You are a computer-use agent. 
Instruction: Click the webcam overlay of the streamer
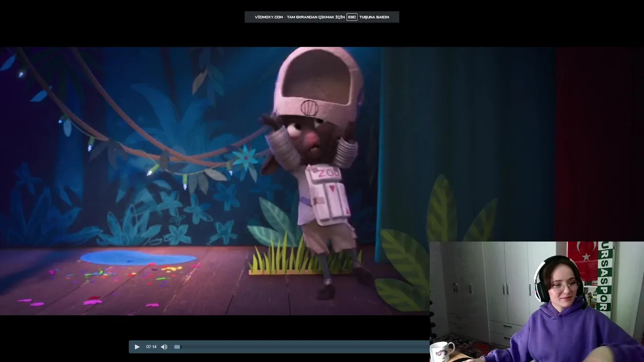point(537,302)
